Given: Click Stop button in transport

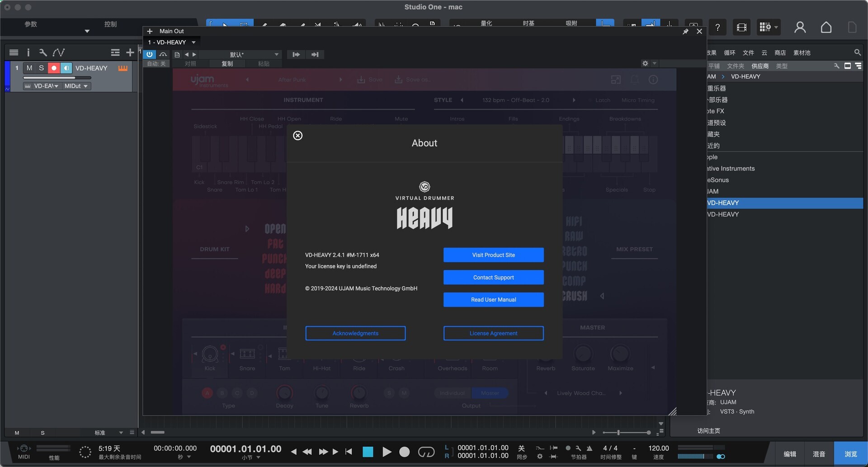Looking at the screenshot, I should click(x=368, y=452).
